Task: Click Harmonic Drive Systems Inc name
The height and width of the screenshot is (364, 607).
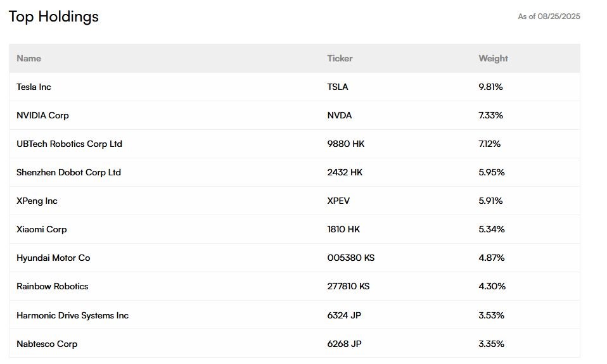Action: coord(72,316)
